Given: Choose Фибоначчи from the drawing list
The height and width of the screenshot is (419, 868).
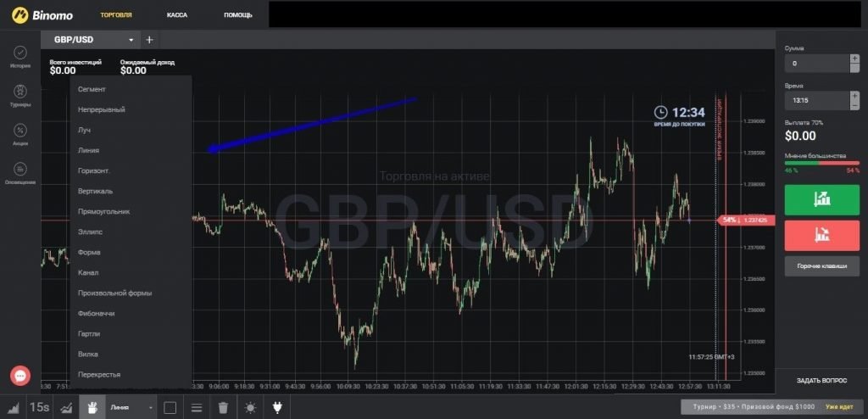Looking at the screenshot, I should [96, 313].
